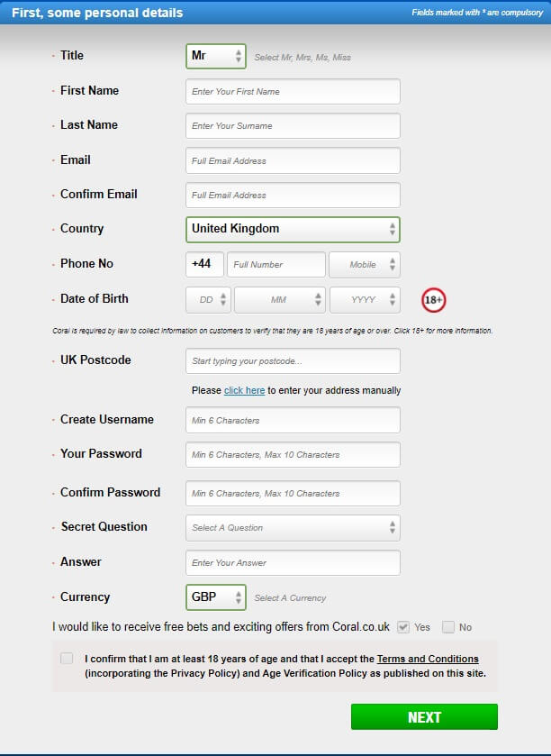Open the Title dropdown
The width and height of the screenshot is (551, 756).
(x=216, y=56)
